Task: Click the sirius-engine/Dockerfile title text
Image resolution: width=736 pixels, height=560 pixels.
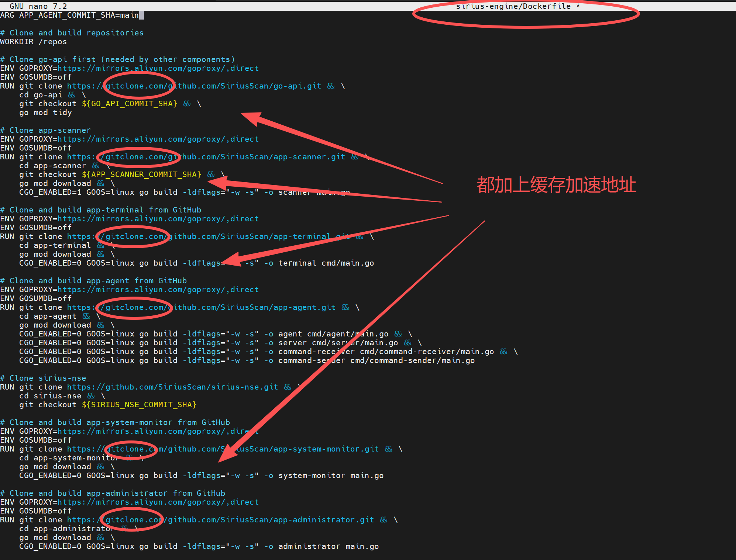Action: click(x=513, y=6)
